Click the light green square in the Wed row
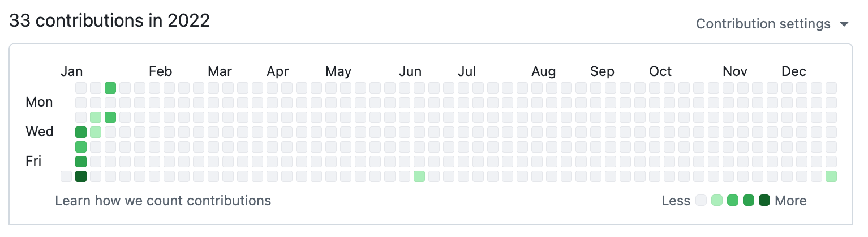This screenshot has width=868, height=237. 96,132
